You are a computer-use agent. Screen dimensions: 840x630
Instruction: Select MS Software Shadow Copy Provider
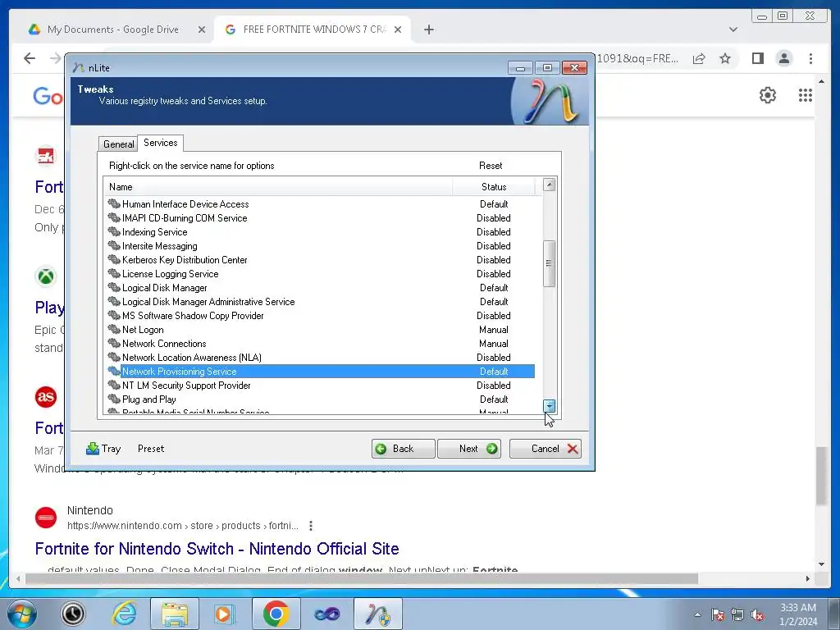[x=321, y=316]
